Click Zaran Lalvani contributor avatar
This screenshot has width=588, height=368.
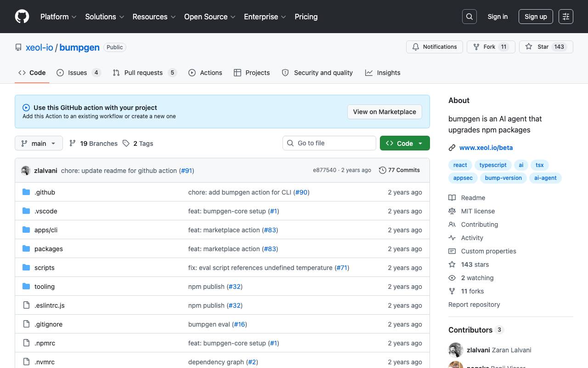tap(456, 350)
